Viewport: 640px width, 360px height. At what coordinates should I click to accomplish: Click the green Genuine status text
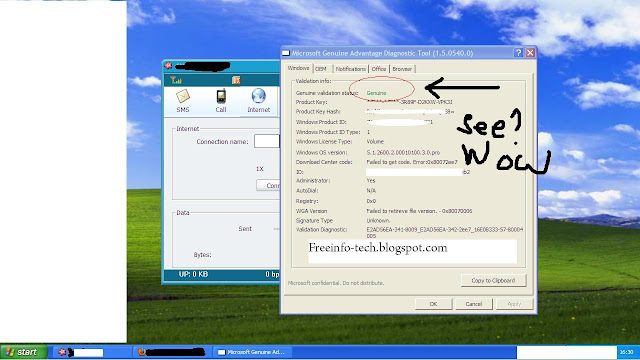tap(376, 93)
